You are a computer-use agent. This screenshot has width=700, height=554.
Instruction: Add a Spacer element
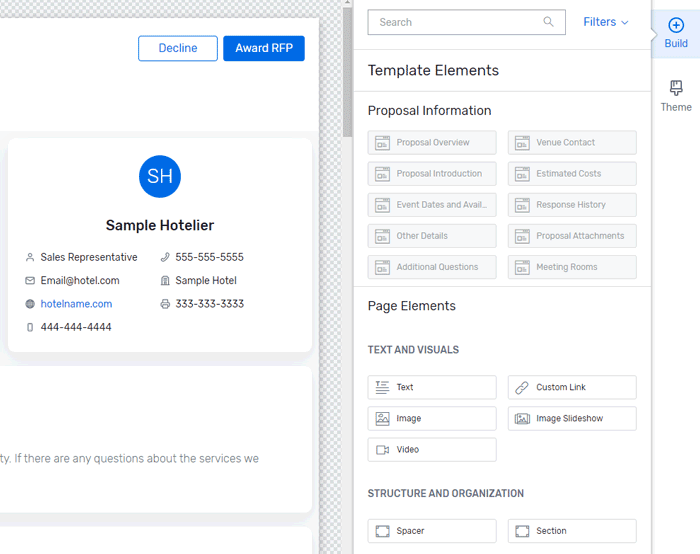(x=432, y=531)
